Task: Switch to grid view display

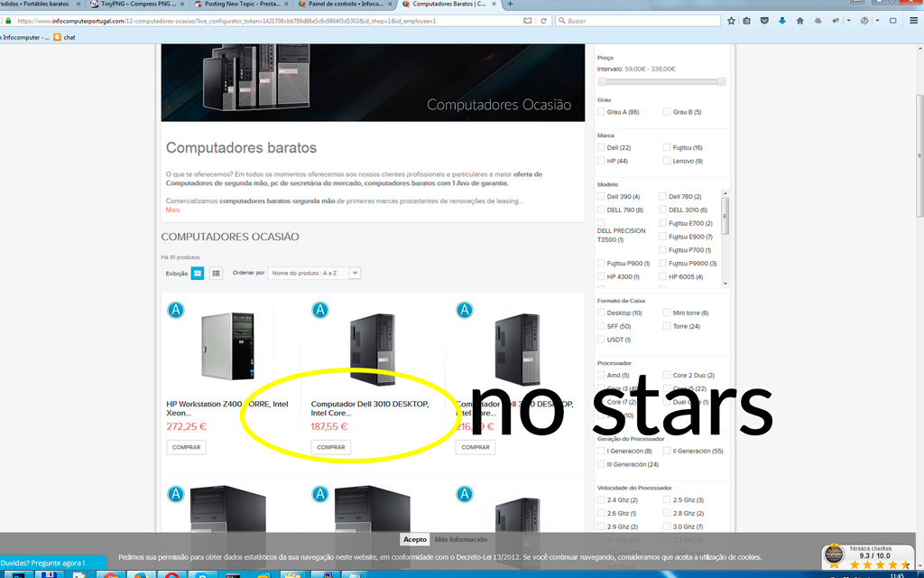Action: 198,273
